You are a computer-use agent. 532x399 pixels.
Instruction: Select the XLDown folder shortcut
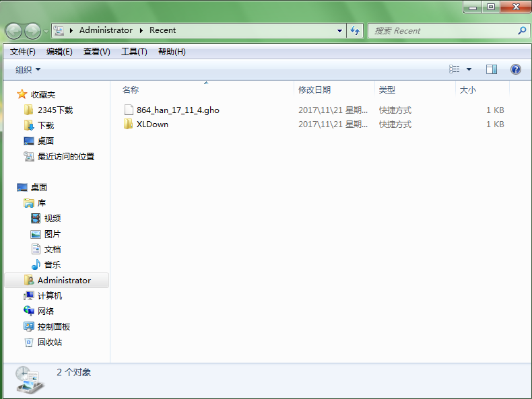pos(152,124)
